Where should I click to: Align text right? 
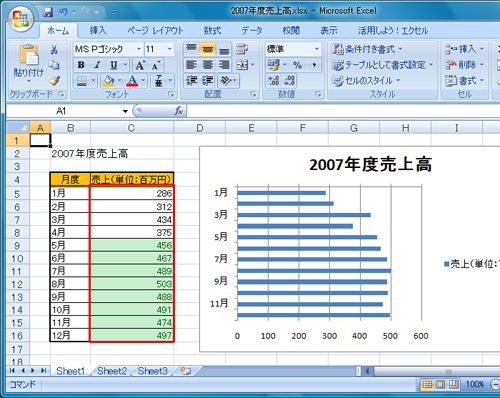tap(224, 65)
